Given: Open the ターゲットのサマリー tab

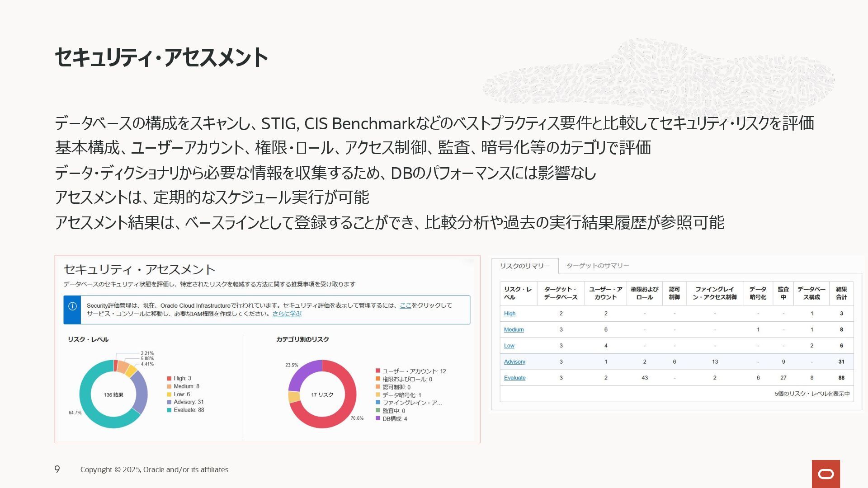Looking at the screenshot, I should [598, 266].
